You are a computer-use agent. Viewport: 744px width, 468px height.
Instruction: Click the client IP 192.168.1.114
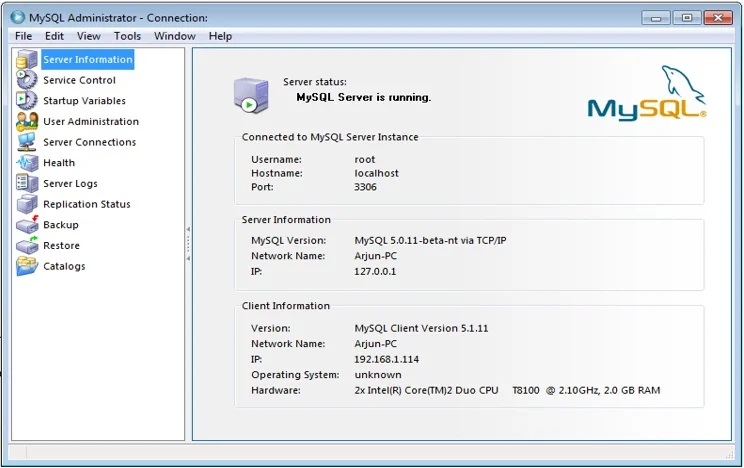[x=386, y=359]
